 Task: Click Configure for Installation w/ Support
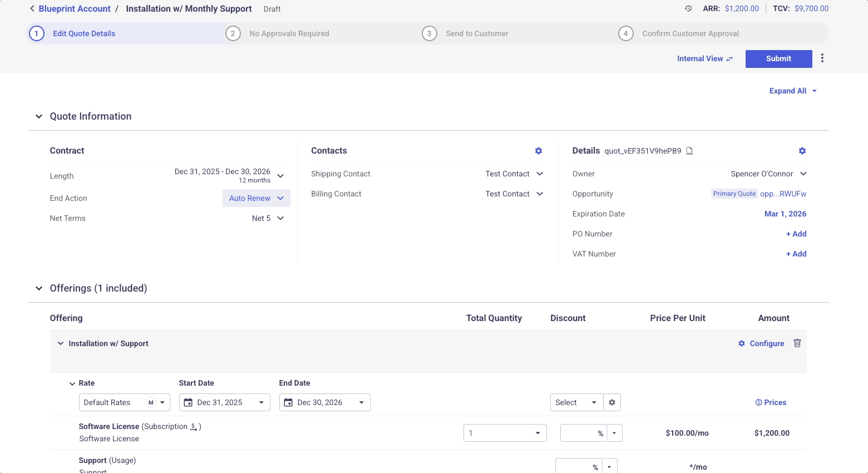[761, 343]
